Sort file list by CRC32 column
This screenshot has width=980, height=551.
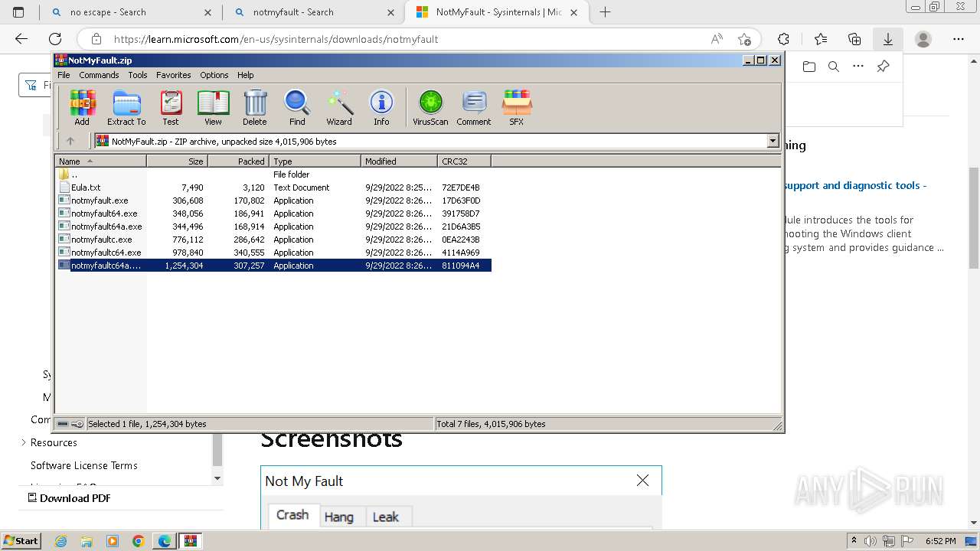[464, 161]
